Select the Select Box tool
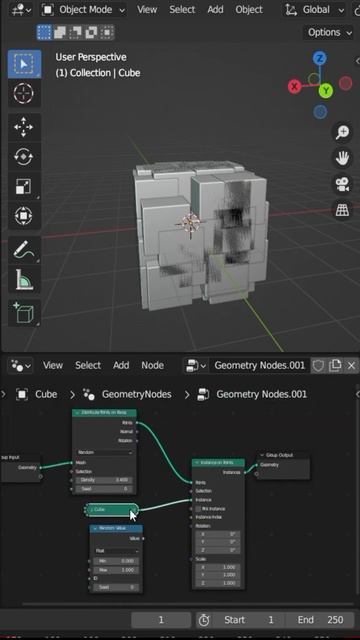Screen dimensions: 360x640 (24, 64)
